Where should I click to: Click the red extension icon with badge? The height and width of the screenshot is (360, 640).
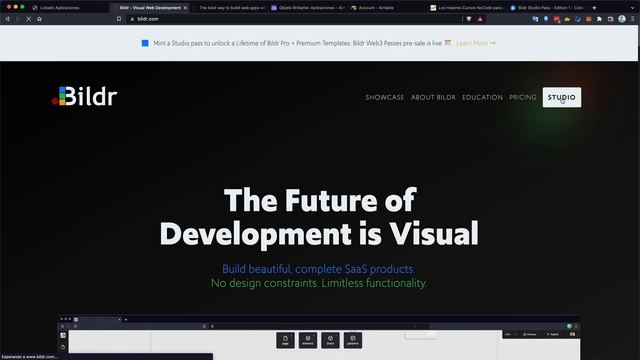coord(557,19)
